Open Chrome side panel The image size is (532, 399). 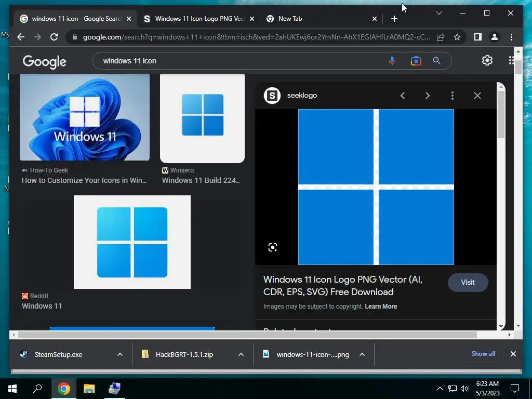click(478, 37)
